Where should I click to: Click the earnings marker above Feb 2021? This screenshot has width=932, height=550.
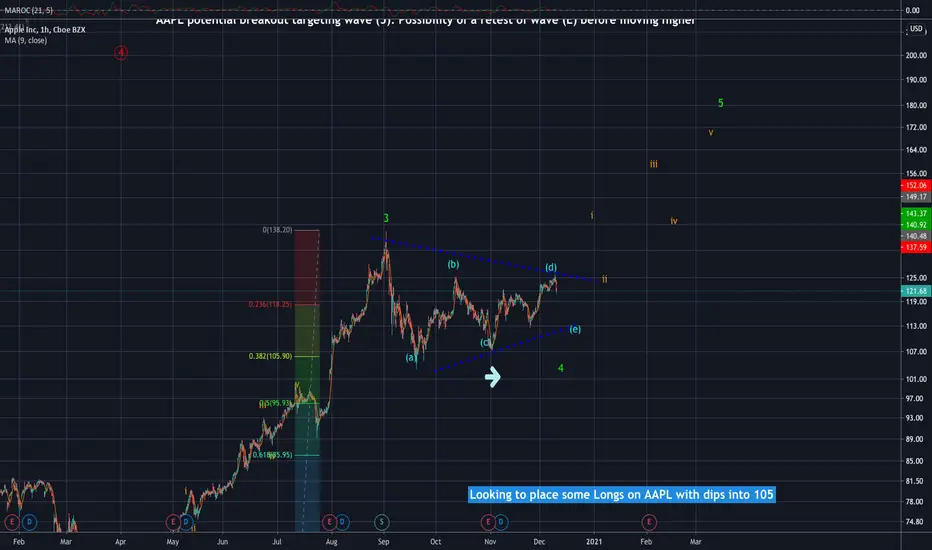(x=649, y=522)
